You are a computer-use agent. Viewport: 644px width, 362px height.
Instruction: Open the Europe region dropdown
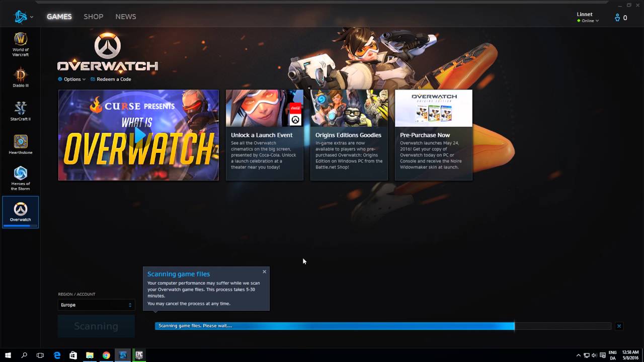coord(96,305)
